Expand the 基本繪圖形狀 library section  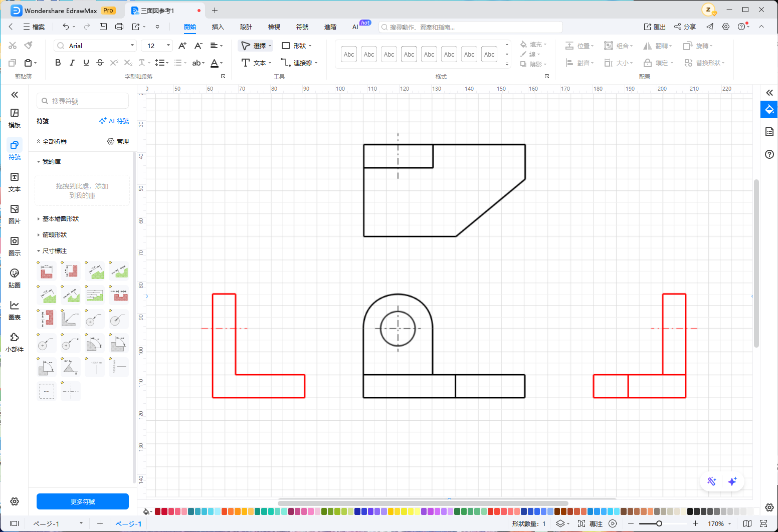(60, 219)
